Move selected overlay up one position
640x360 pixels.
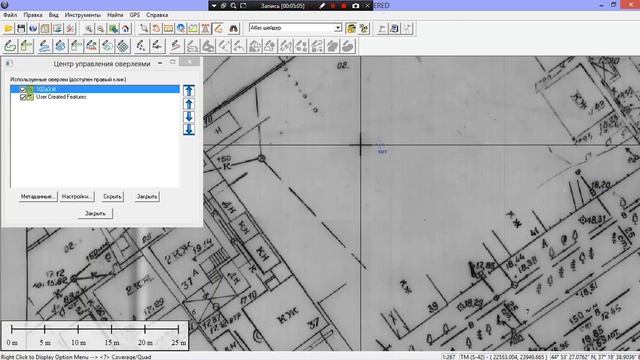[189, 104]
